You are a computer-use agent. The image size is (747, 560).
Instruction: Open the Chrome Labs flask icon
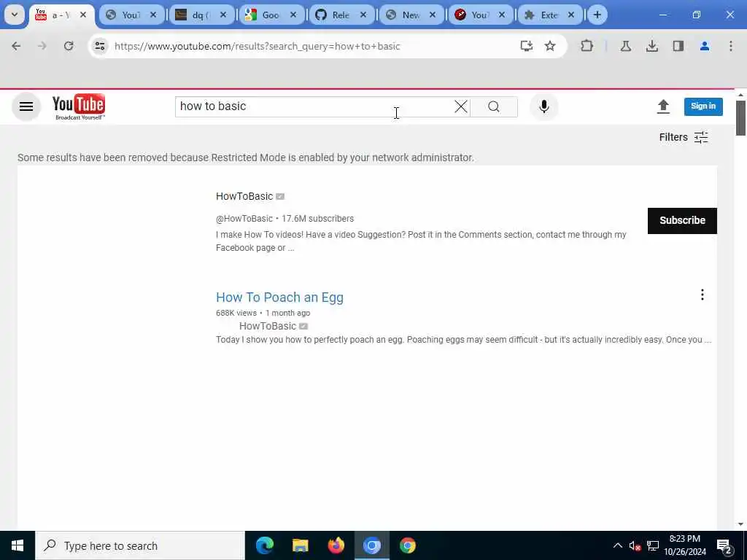(x=626, y=46)
